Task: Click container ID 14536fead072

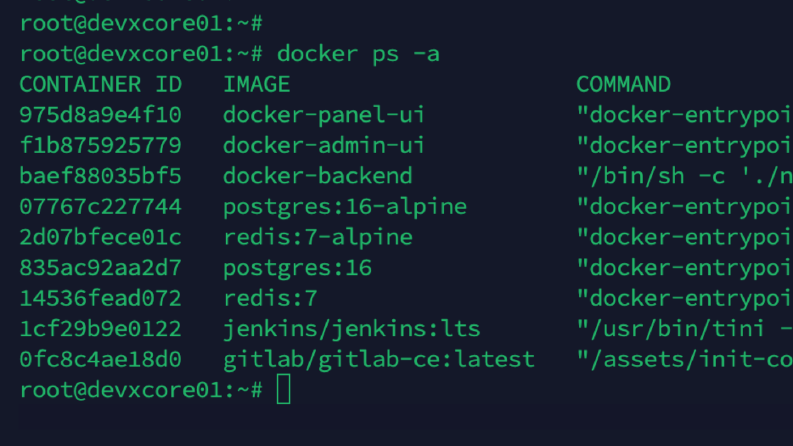Action: [x=100, y=298]
